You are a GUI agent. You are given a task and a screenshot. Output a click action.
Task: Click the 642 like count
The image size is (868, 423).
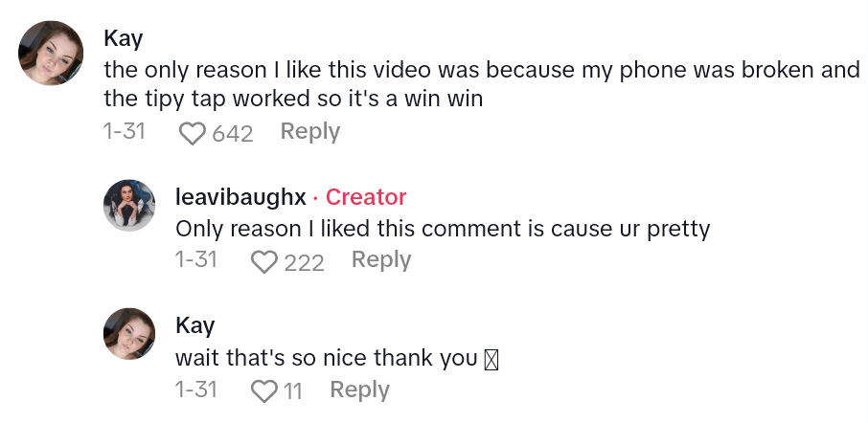[232, 133]
